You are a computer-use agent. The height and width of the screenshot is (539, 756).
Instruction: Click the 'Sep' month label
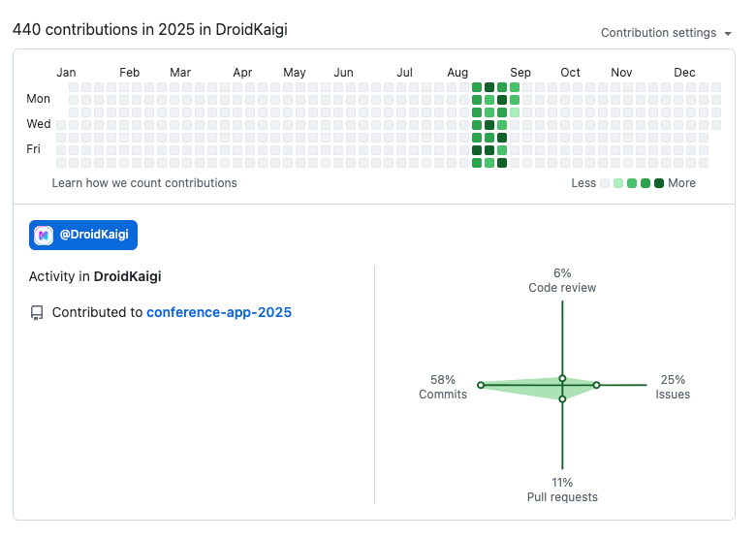(520, 73)
